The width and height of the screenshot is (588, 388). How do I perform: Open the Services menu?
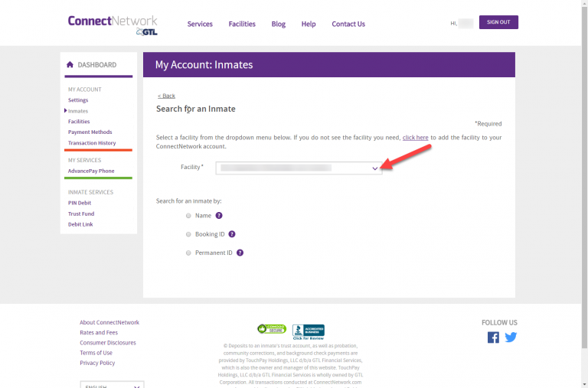click(200, 24)
